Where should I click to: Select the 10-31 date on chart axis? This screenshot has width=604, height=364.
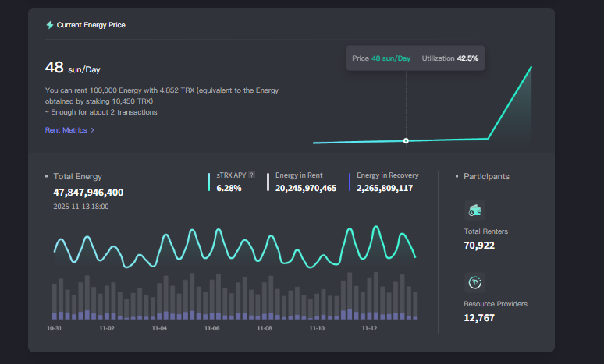coord(55,329)
